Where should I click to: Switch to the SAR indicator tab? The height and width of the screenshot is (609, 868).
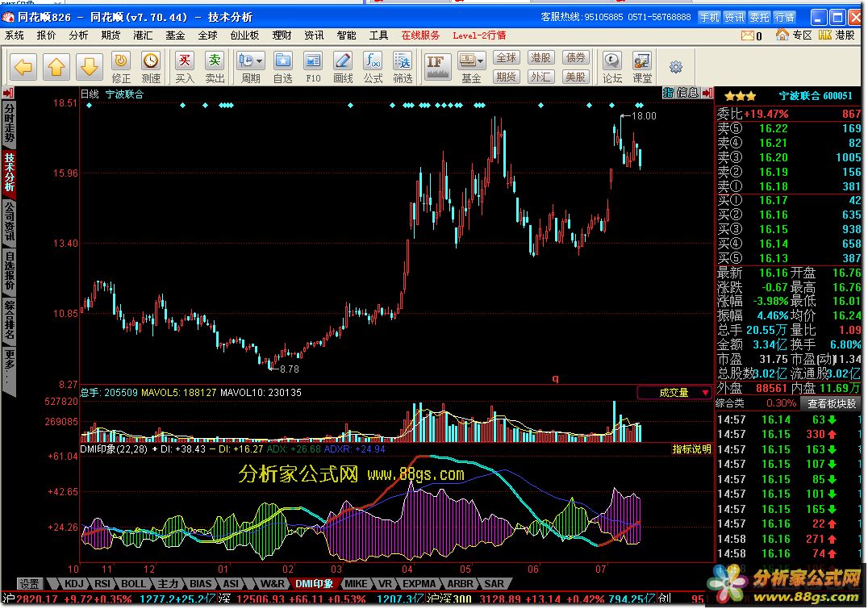point(494,583)
